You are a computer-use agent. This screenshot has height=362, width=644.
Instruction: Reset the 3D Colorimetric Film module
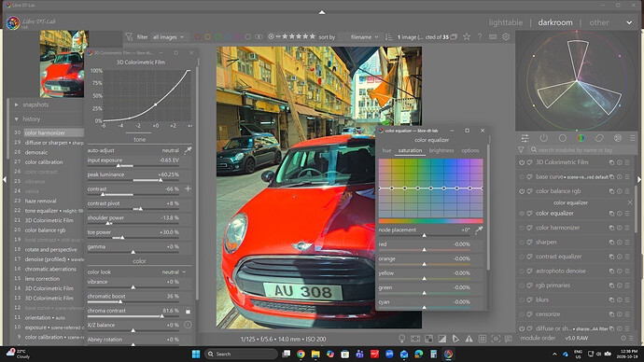620,162
